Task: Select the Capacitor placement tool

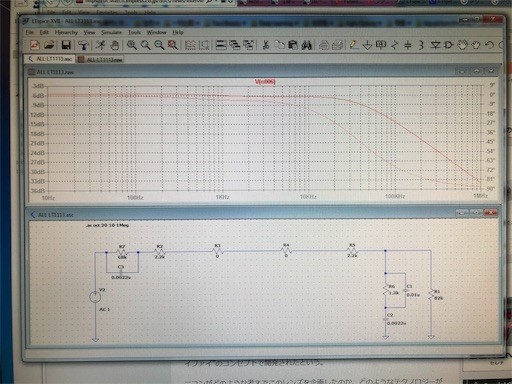Action: pyautogui.click(x=408, y=45)
